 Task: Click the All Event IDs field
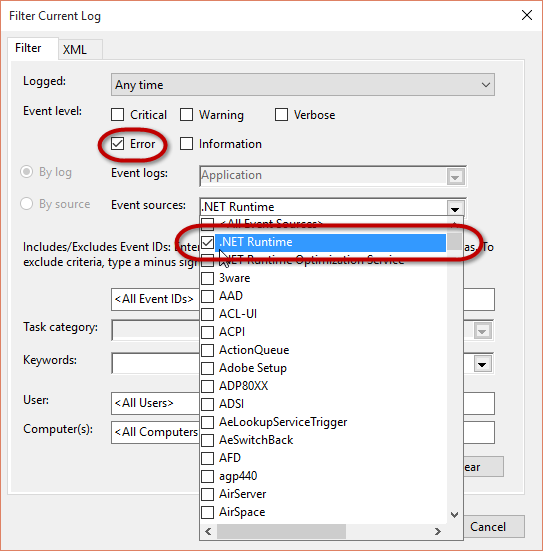tap(155, 299)
